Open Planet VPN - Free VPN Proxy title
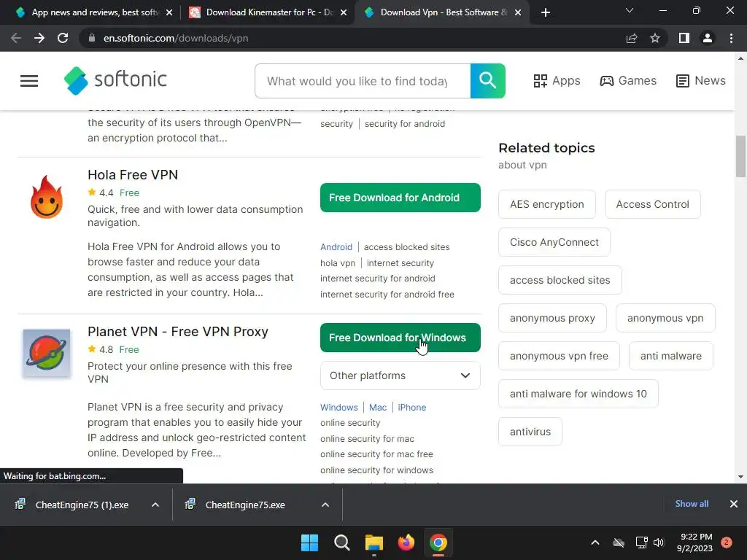 178,332
